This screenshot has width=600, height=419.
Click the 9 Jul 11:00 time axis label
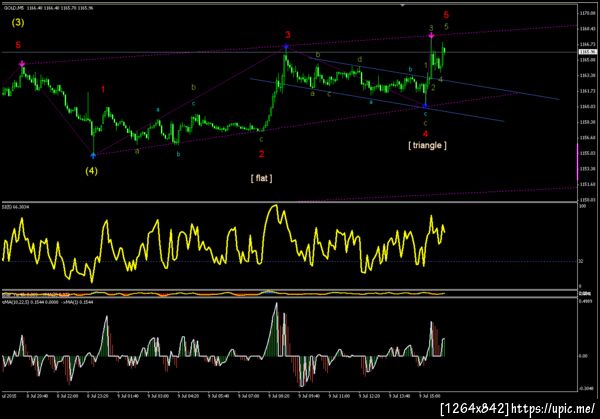[x=339, y=396]
